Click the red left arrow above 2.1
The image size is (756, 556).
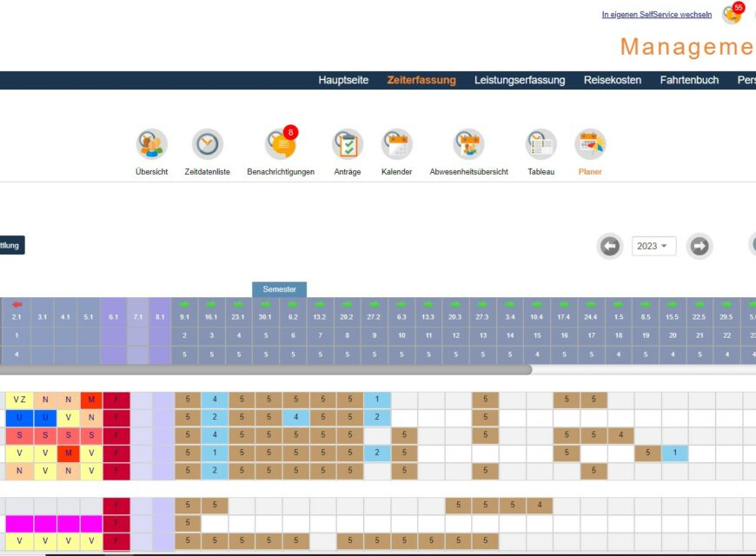tap(17, 305)
